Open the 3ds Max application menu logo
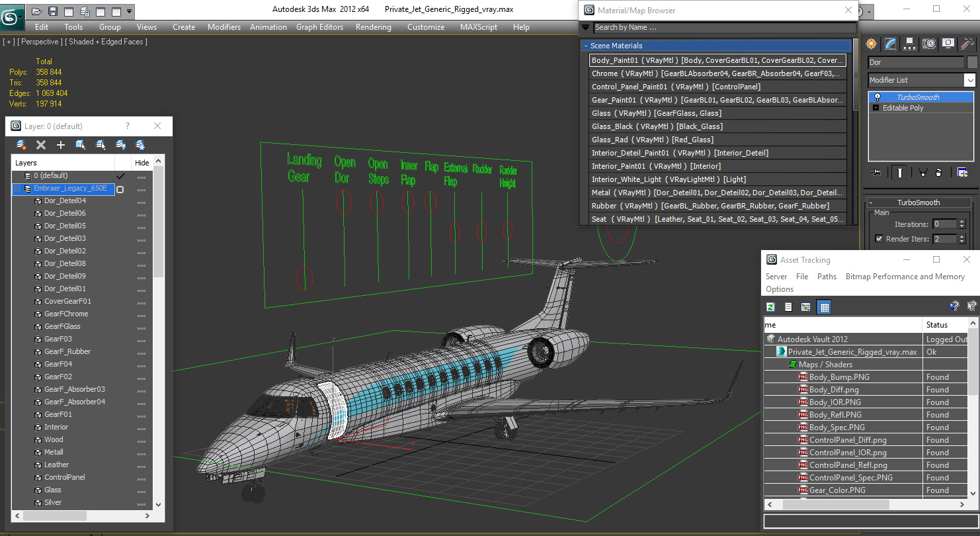The width and height of the screenshot is (980, 536). [x=11, y=16]
